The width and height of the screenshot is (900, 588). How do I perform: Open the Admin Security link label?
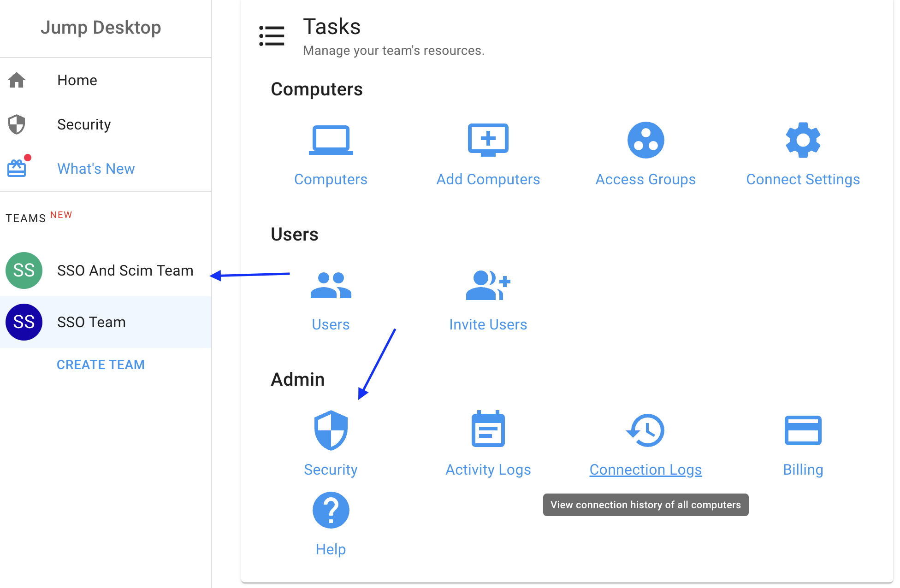pos(331,470)
